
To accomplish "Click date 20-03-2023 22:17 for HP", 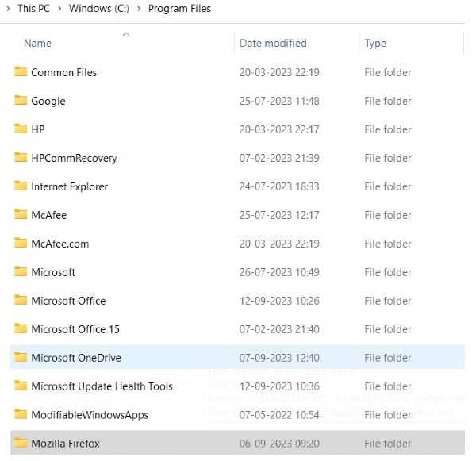I will coord(279,129).
